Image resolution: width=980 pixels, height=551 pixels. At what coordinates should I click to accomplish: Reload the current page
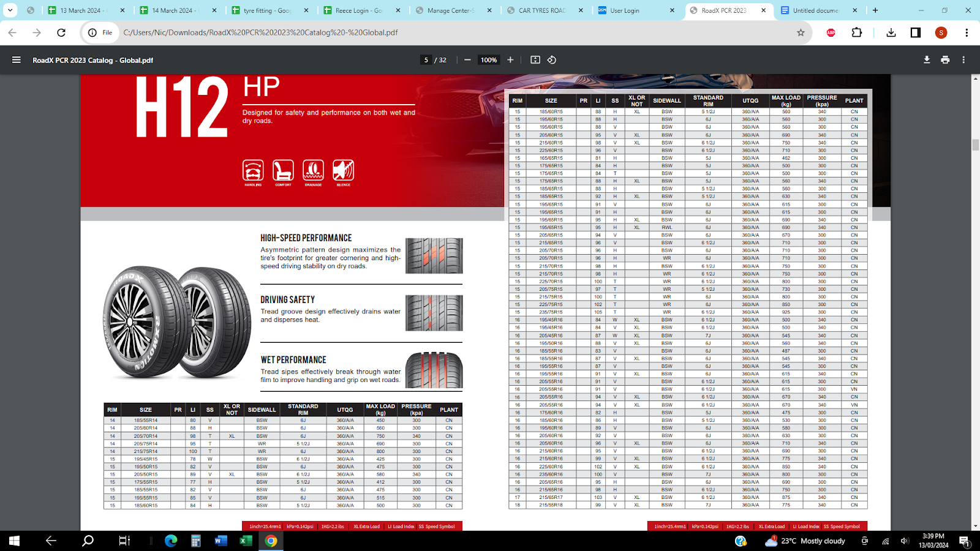(x=61, y=32)
